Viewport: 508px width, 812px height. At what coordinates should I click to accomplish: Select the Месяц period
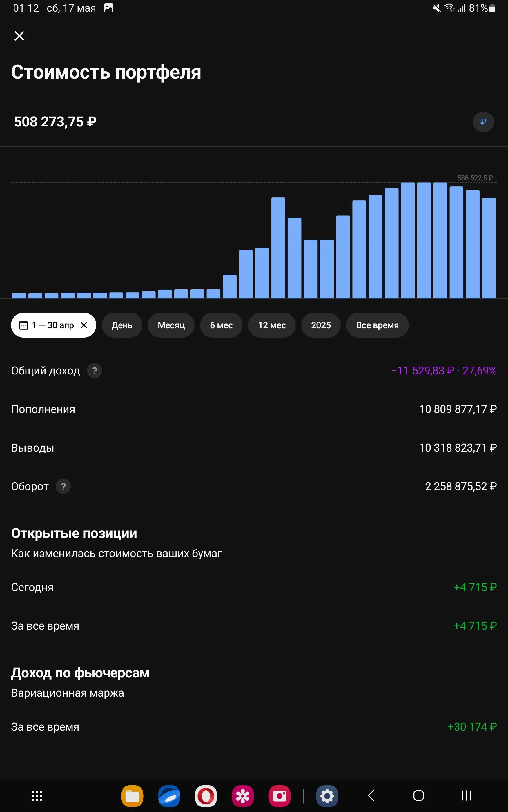pyautogui.click(x=171, y=325)
